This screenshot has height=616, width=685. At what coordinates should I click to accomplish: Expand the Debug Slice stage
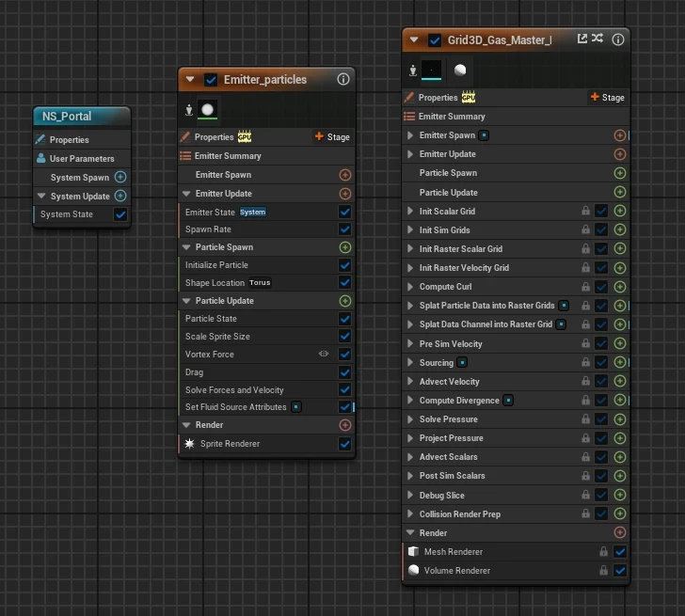pyautogui.click(x=410, y=495)
